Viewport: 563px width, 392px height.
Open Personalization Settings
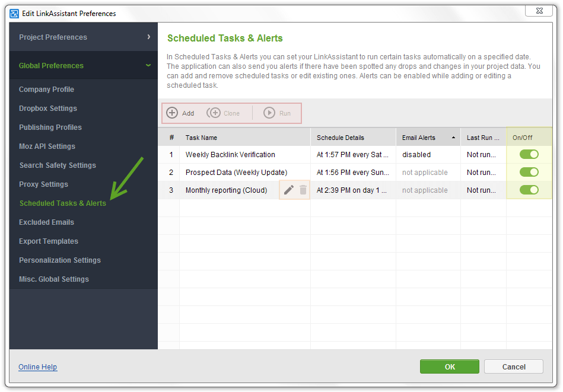coord(59,260)
